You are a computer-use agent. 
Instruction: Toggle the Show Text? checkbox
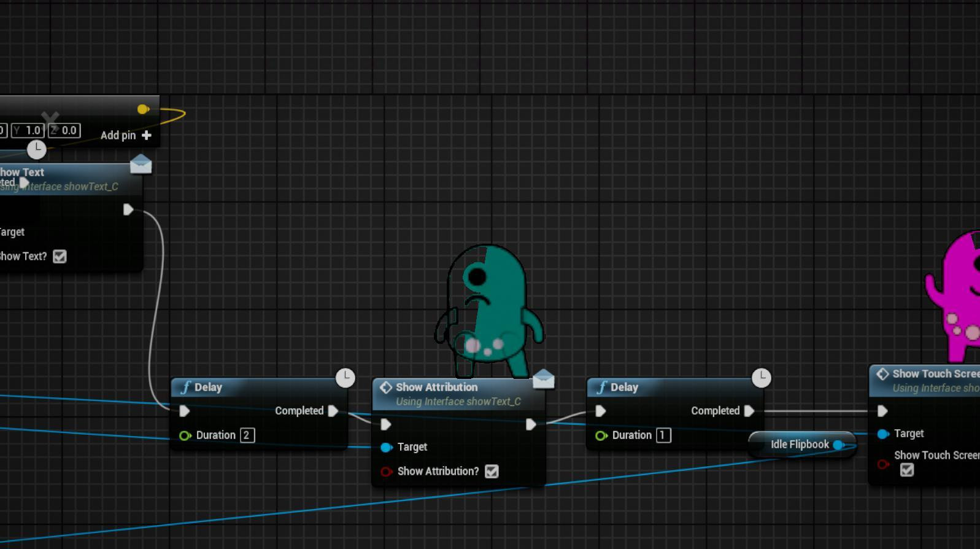coord(60,256)
